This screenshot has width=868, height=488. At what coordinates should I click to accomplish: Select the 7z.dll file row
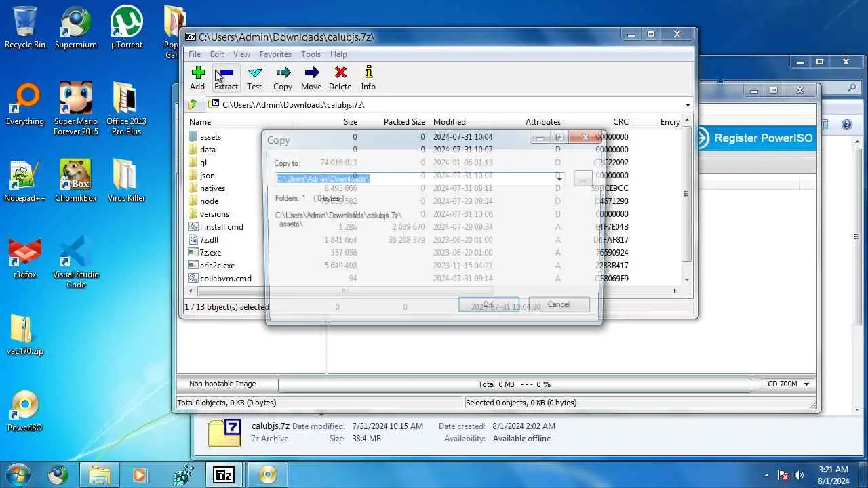[x=209, y=240]
